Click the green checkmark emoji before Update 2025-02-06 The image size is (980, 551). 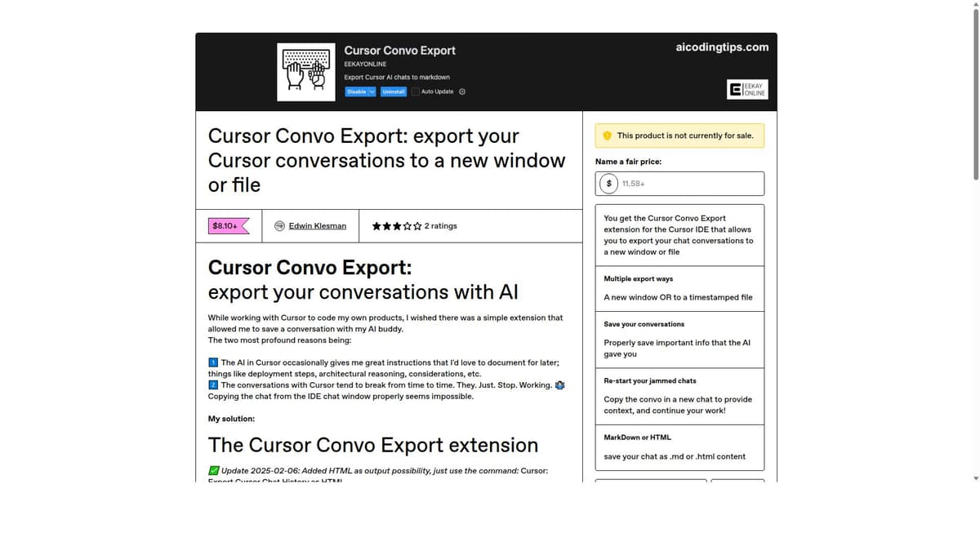pyautogui.click(x=213, y=470)
